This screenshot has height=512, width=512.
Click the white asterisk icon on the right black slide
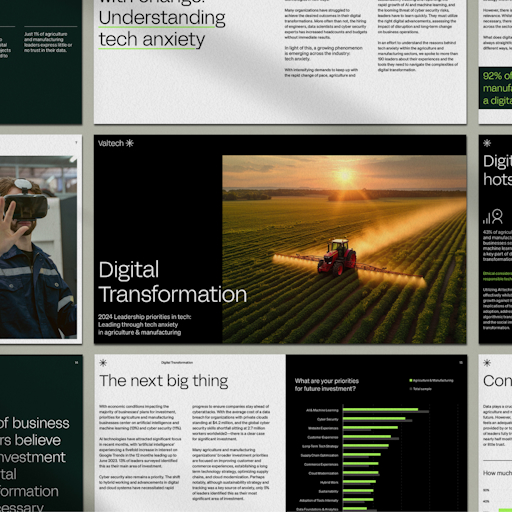coord(487,143)
